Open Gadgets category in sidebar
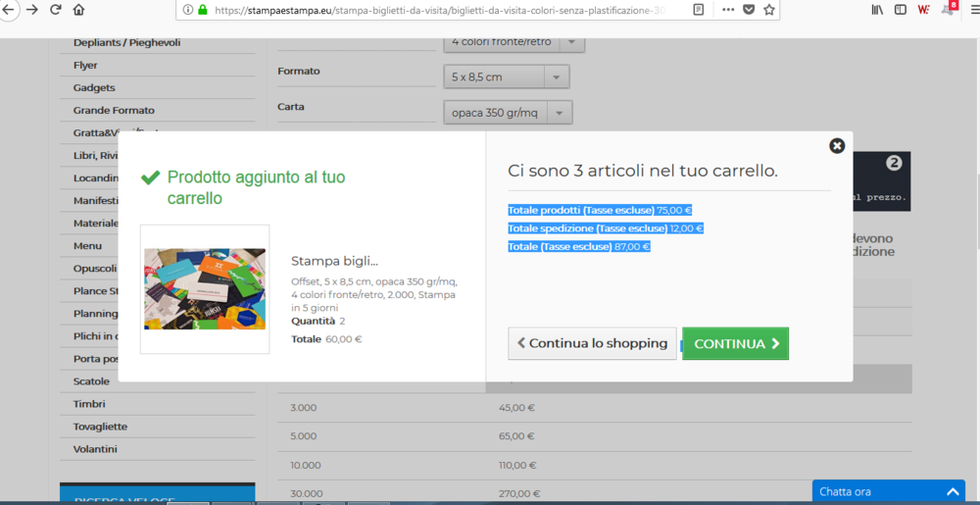 [94, 87]
